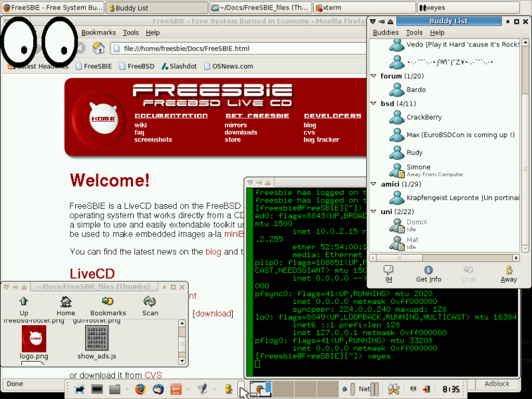
Task: Click the Up folder icon in file browser
Action: (x=24, y=305)
